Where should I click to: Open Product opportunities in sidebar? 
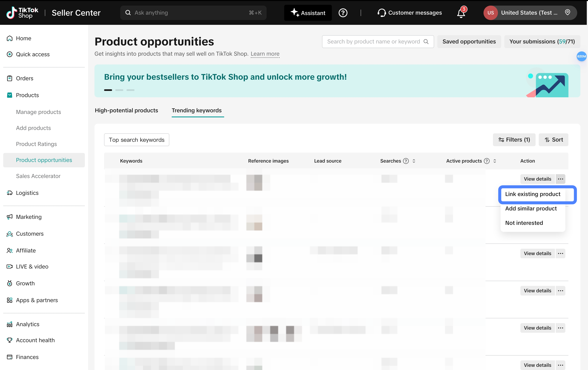pos(44,160)
